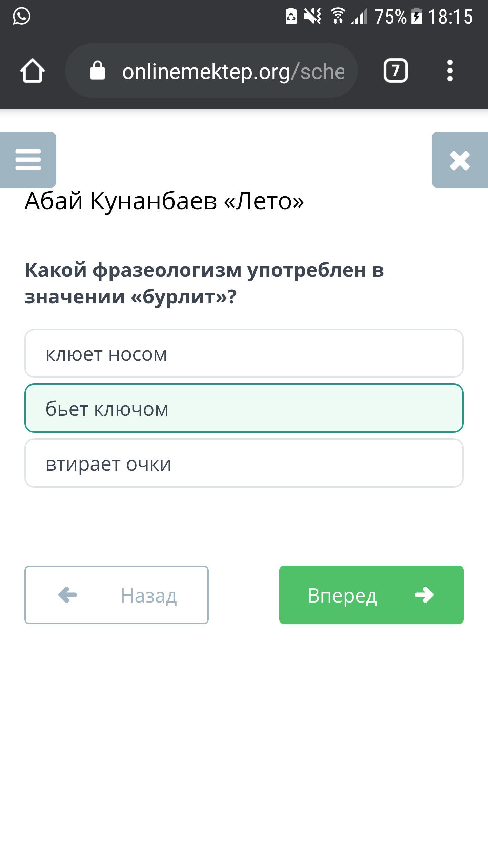Screen dimensions: 488x868
Task: Select answer «втирает очки»
Action: [244, 463]
